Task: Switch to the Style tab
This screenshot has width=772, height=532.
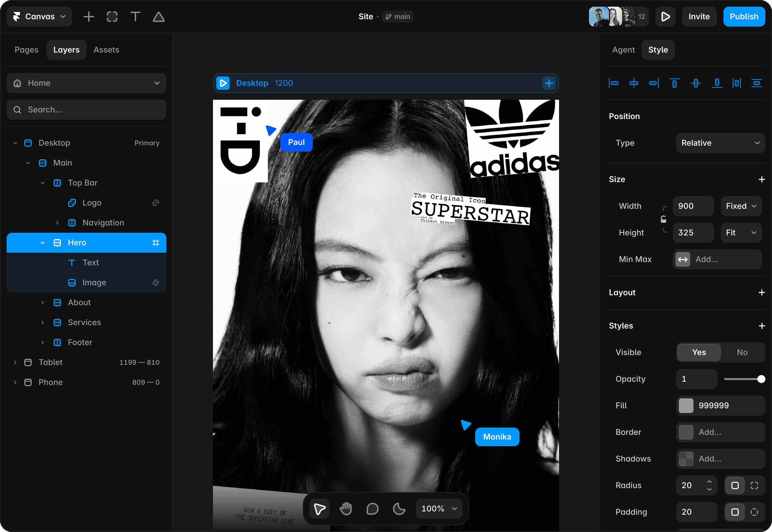Action: [658, 50]
